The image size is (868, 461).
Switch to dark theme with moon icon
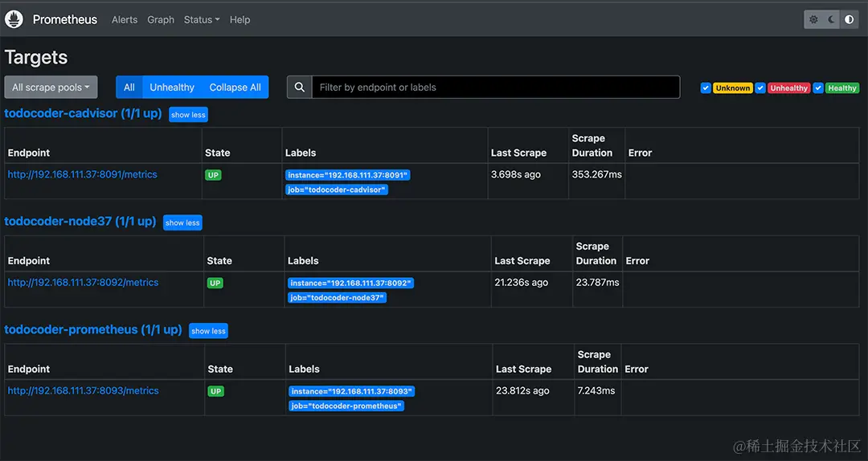pyautogui.click(x=832, y=19)
